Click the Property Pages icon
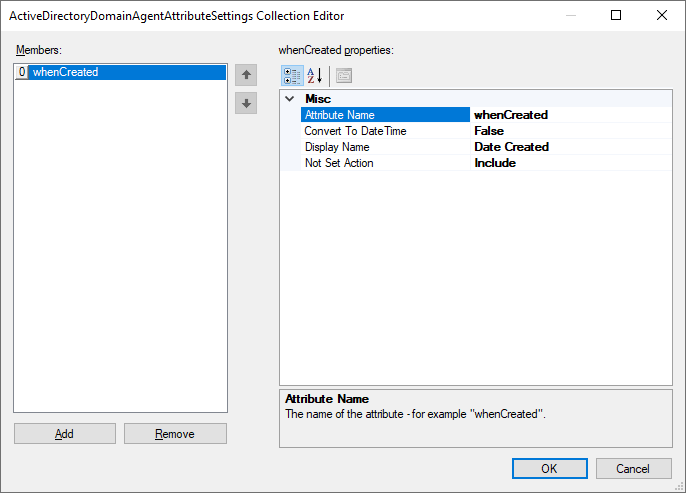 [343, 76]
